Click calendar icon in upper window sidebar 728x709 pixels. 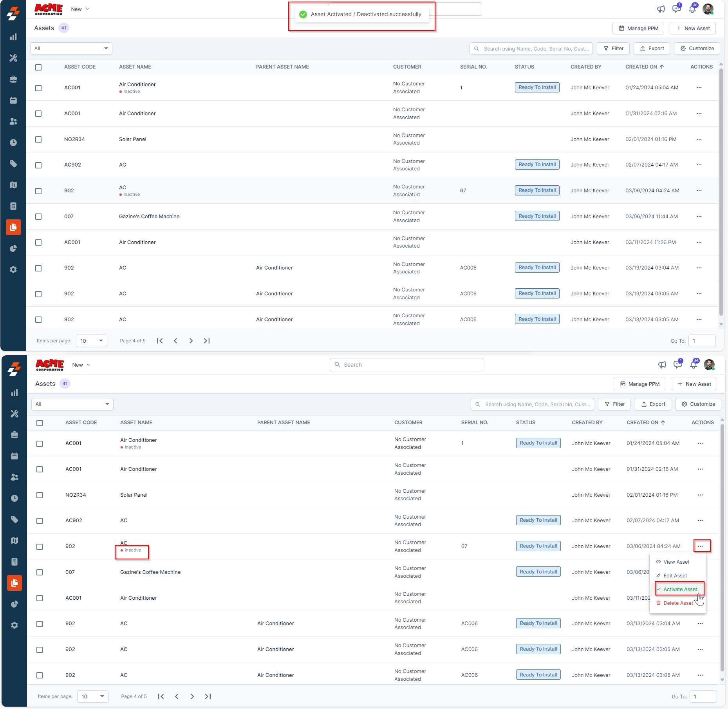[x=13, y=100]
